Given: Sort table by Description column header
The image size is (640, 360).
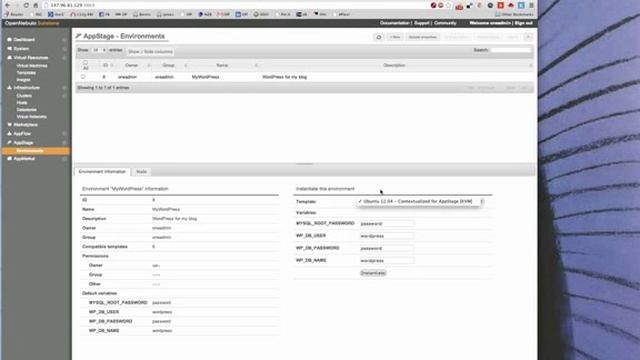Looking at the screenshot, I should 394,65.
